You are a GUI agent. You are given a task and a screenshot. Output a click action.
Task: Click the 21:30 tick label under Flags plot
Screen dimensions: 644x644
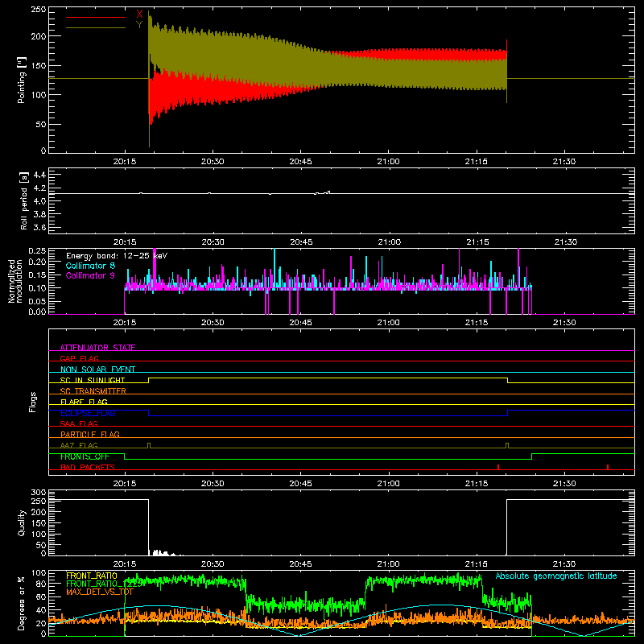pos(564,484)
